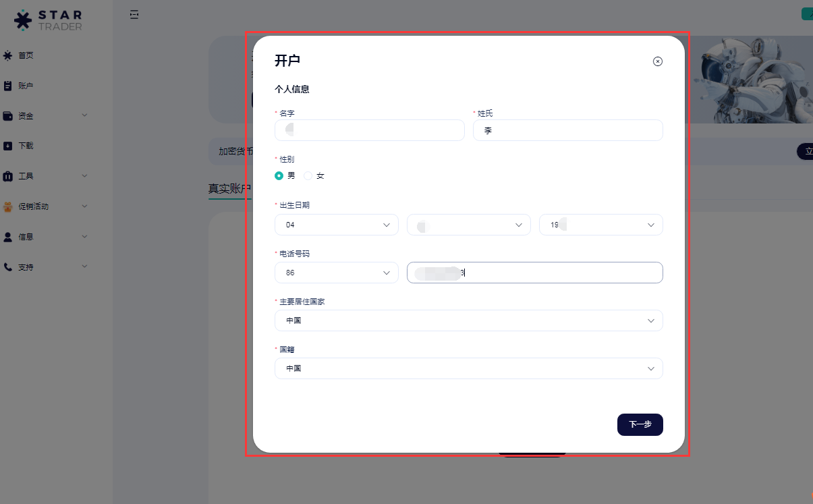Viewport: 813px width, 504px height.
Task: Close the 开户 dialog
Action: (658, 61)
